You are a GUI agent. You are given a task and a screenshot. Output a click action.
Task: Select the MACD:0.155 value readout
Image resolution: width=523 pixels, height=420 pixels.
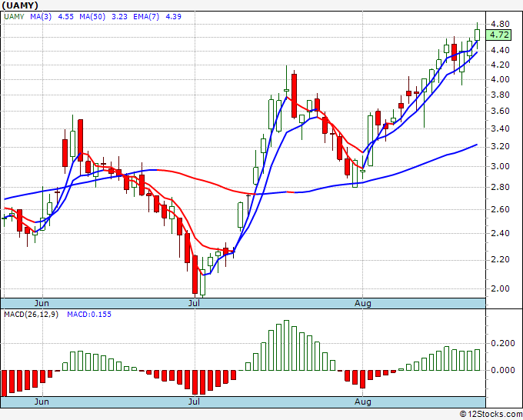pyautogui.click(x=89, y=315)
